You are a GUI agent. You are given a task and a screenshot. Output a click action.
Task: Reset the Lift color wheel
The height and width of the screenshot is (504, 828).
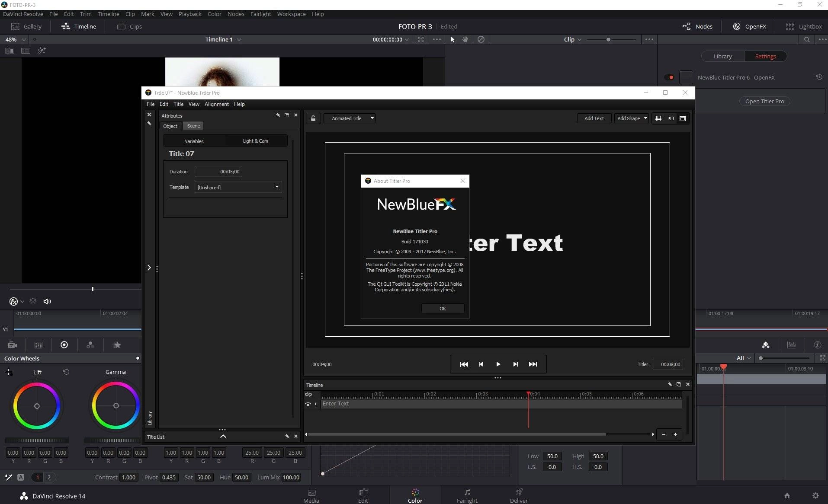[x=66, y=372]
